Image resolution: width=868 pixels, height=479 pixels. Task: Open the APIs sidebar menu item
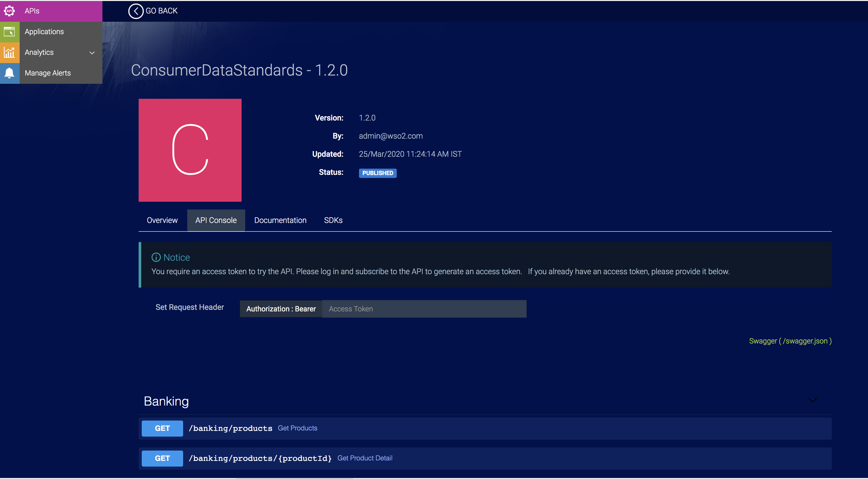[51, 11]
